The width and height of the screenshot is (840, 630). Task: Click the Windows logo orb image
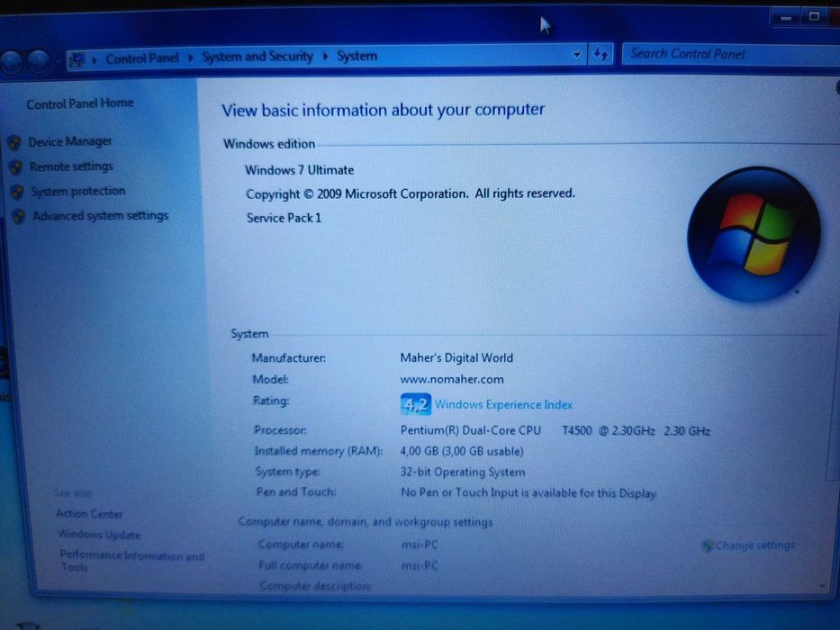tap(754, 235)
